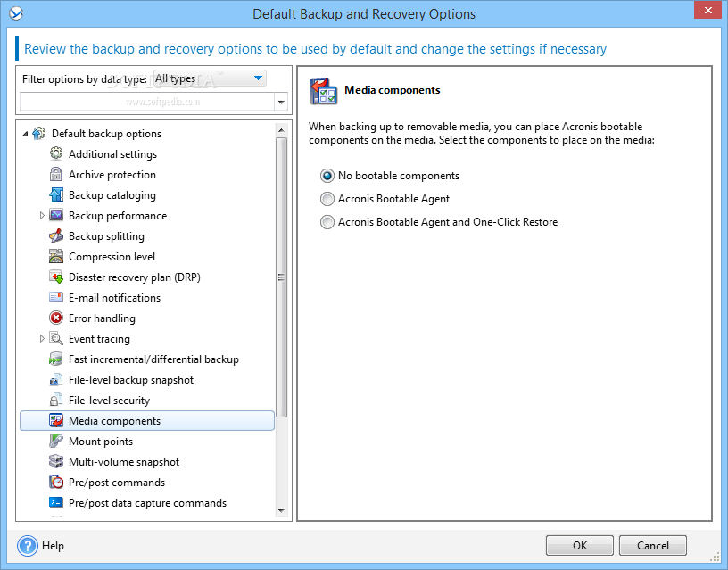Click the Help link text

click(x=53, y=545)
